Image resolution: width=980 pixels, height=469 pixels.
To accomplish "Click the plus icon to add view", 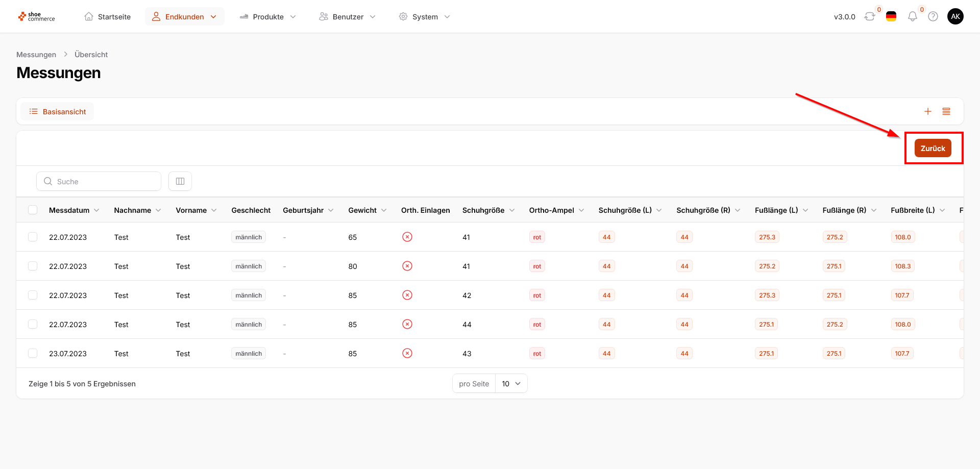I will click(927, 112).
